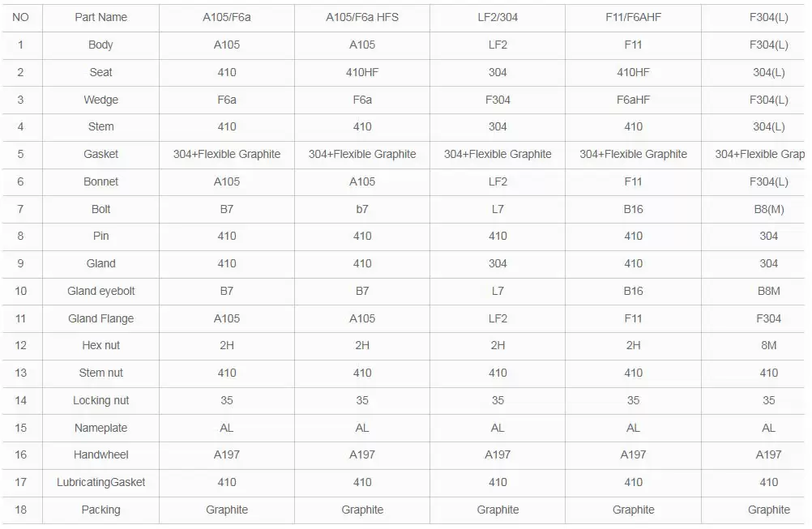Select "410HF" Seat cell under F11/F6AHF
This screenshot has height=529, width=812.
point(633,72)
